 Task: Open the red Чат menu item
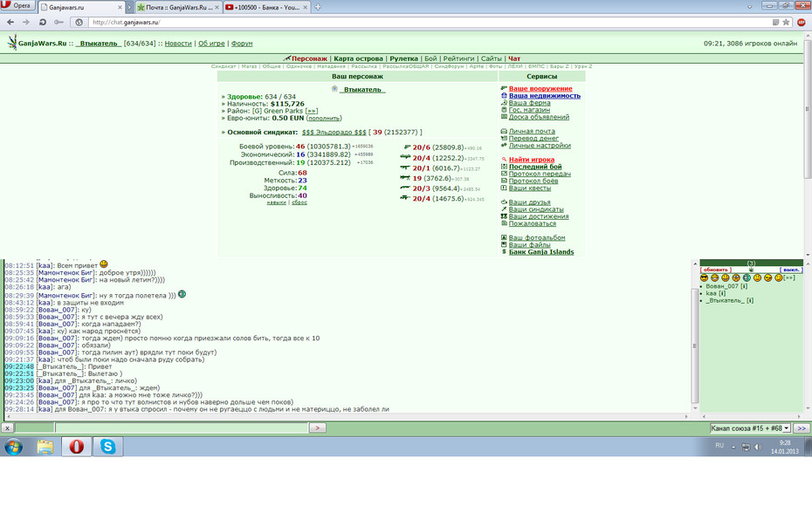coord(513,58)
